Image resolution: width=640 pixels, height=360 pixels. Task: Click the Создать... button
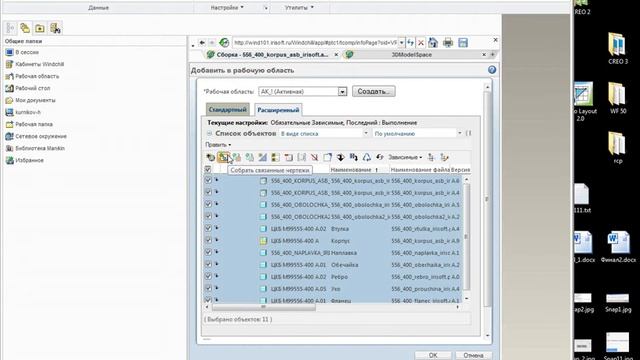[373, 91]
